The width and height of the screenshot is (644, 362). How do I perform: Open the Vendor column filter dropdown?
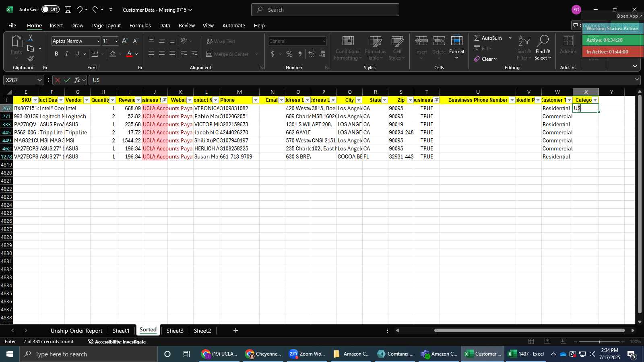pyautogui.click(x=87, y=100)
